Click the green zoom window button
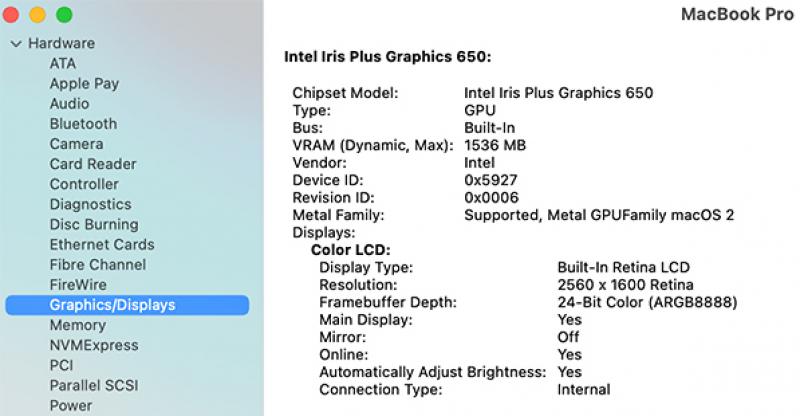 pos(64,15)
